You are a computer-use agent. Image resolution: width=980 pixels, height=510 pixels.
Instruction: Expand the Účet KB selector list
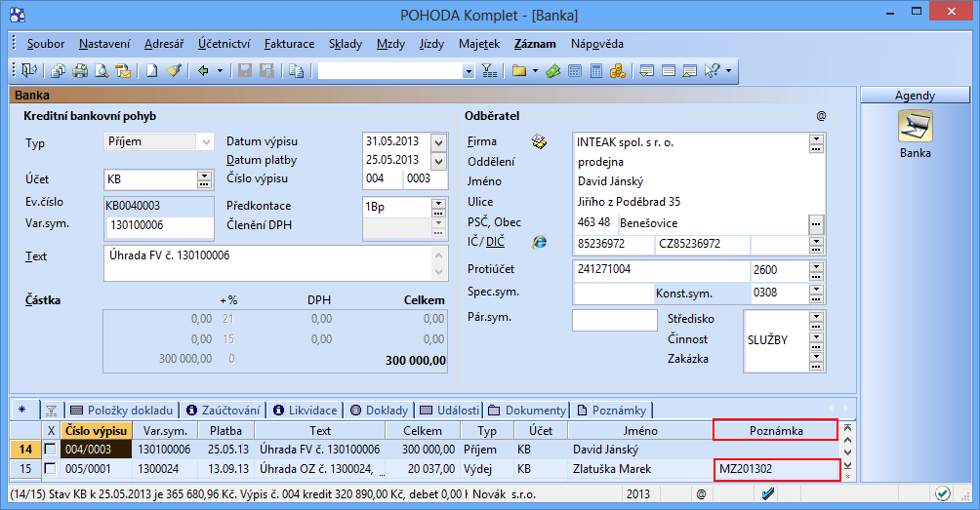point(204,179)
